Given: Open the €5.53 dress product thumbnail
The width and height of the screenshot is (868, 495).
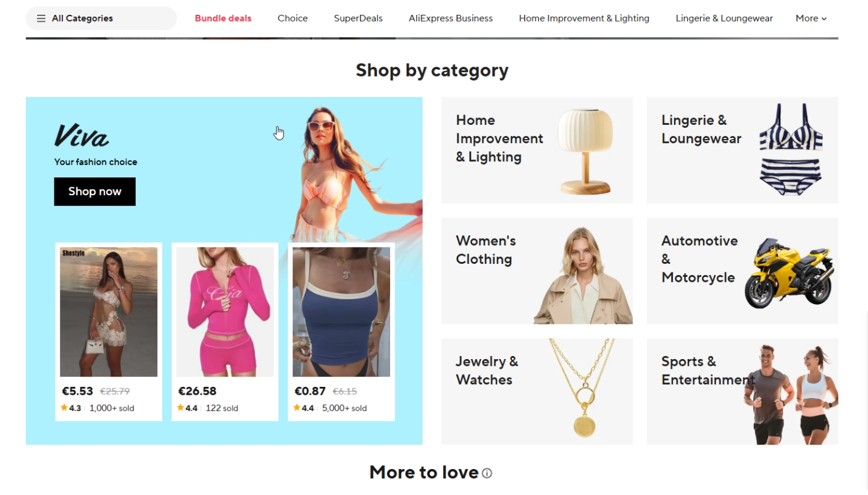Looking at the screenshot, I should coord(109,312).
